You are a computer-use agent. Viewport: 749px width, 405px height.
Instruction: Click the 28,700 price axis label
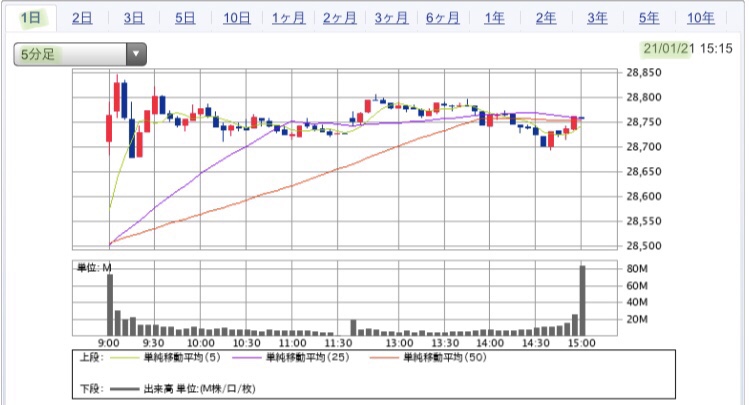(x=644, y=147)
